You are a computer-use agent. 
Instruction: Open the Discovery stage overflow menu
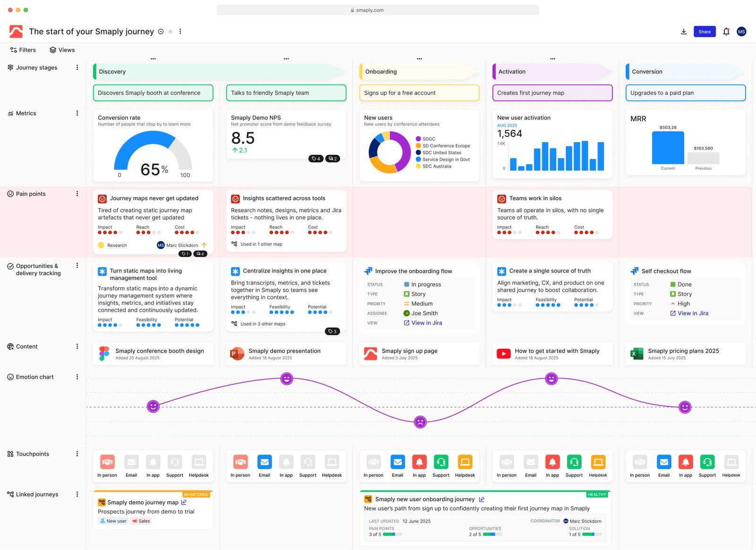click(153, 59)
